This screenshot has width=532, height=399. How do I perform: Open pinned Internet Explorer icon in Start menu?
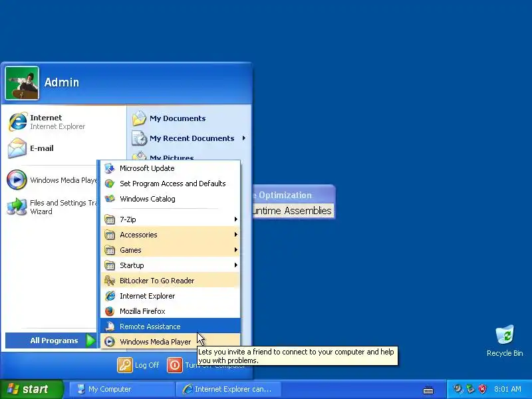17,122
